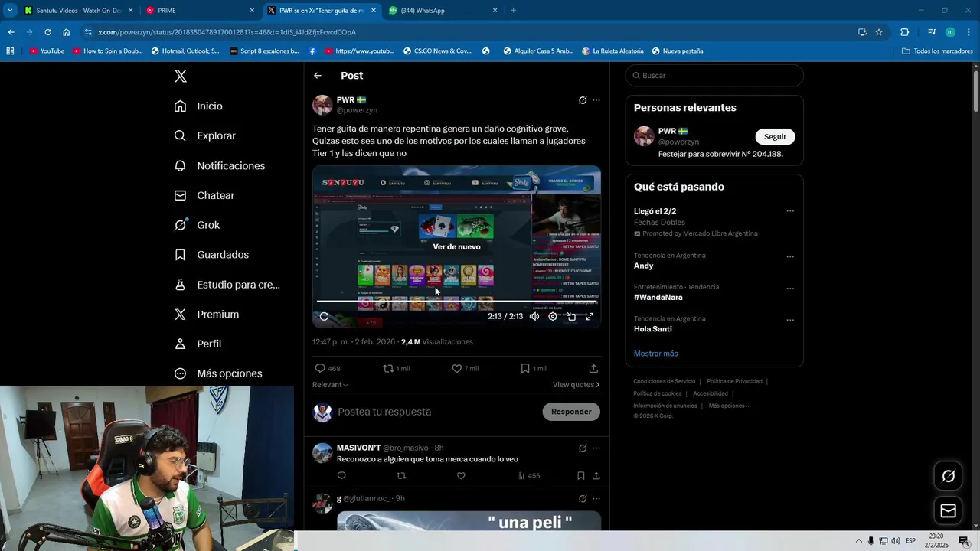Open Chatear in the sidebar
The height and width of the screenshot is (551, 980).
[204, 195]
